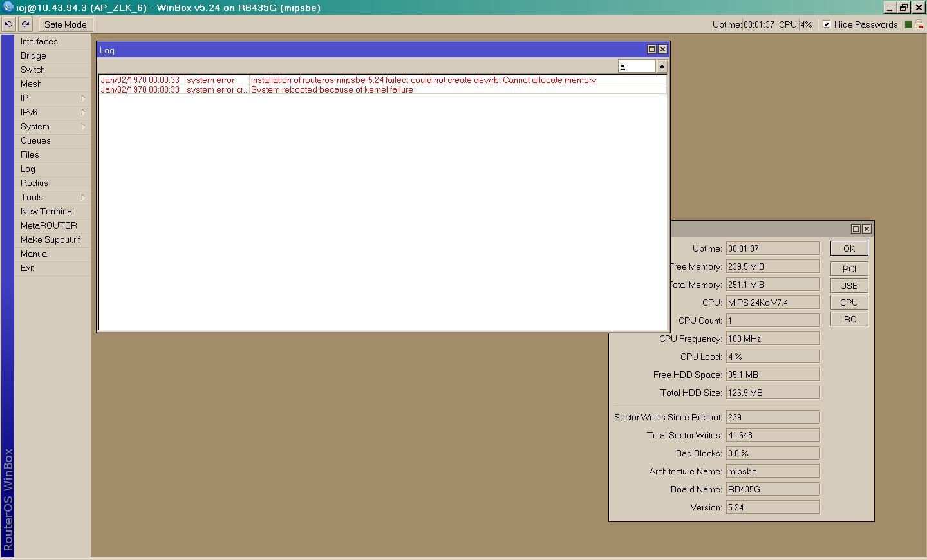Close the Log window

(x=662, y=50)
